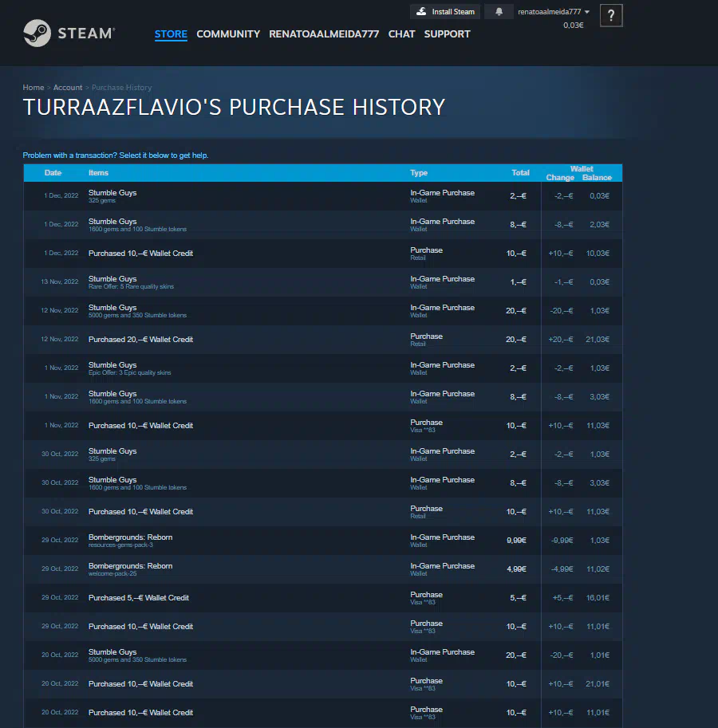The height and width of the screenshot is (728, 718).
Task: Click the notification bell icon
Action: tap(499, 12)
